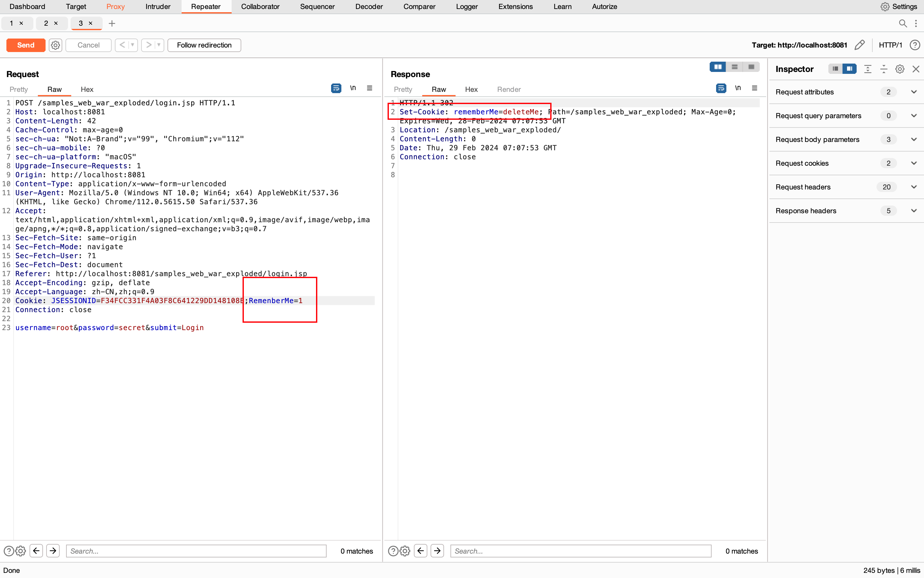Open back-history dropdown arrow
This screenshot has height=578, width=924.
pos(133,45)
